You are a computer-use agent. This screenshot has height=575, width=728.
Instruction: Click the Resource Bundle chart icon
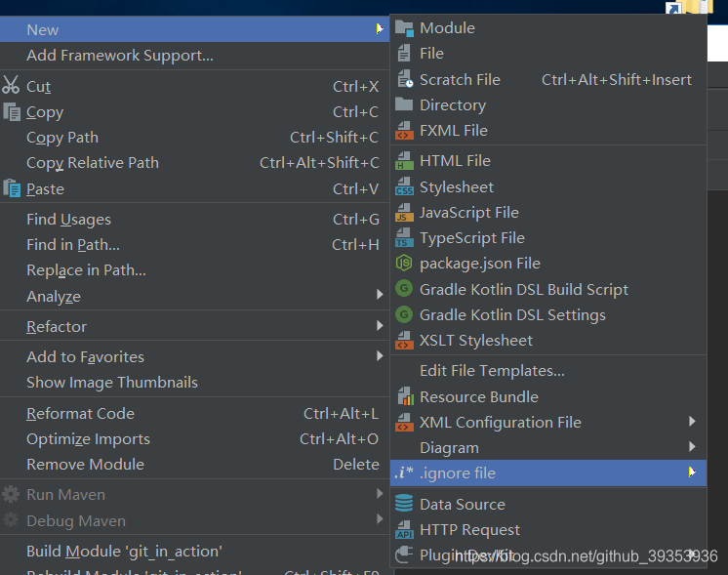click(405, 396)
